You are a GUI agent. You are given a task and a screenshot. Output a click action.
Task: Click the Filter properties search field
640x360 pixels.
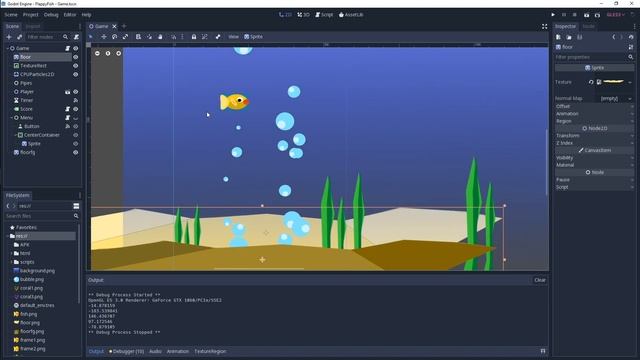pos(594,57)
